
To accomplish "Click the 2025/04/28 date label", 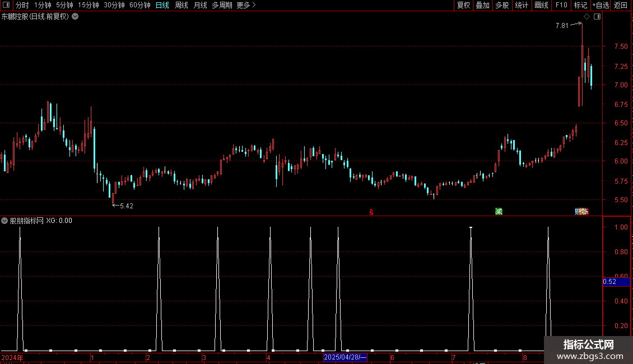I will point(345,357).
